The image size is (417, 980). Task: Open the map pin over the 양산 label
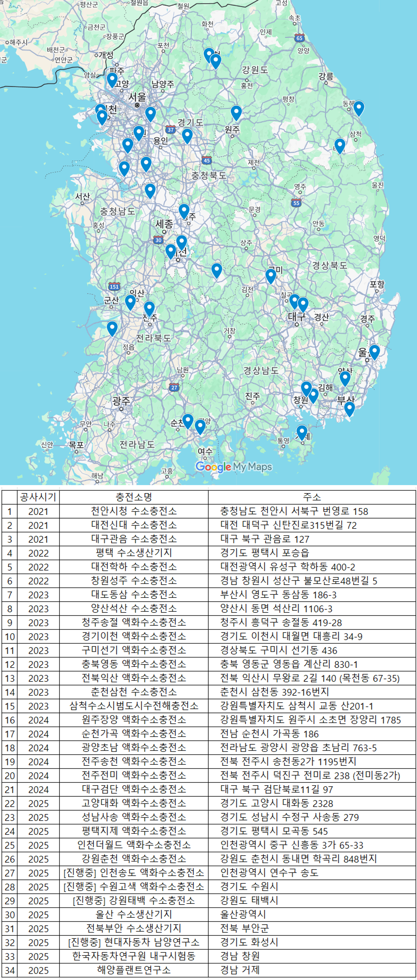click(345, 379)
